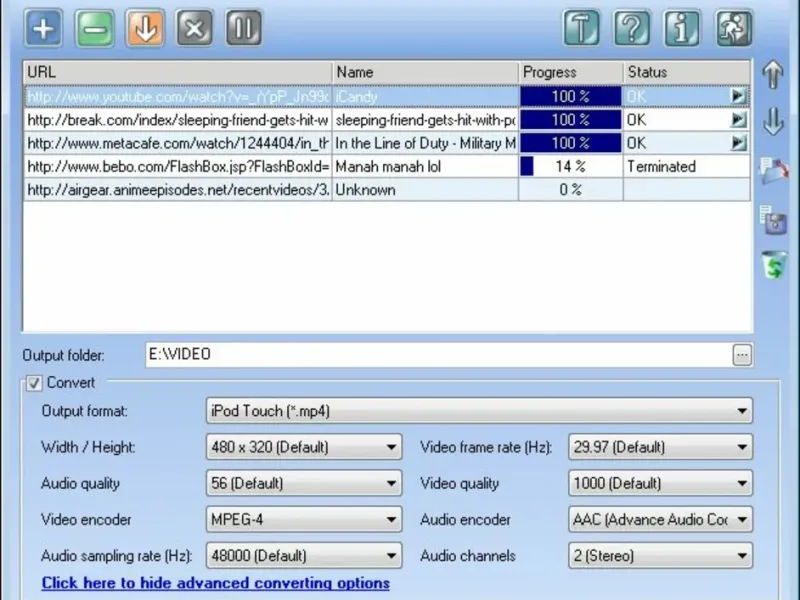Screen dimensions: 800x600
Task: Click the blue plus add URL icon
Action: coord(43,28)
